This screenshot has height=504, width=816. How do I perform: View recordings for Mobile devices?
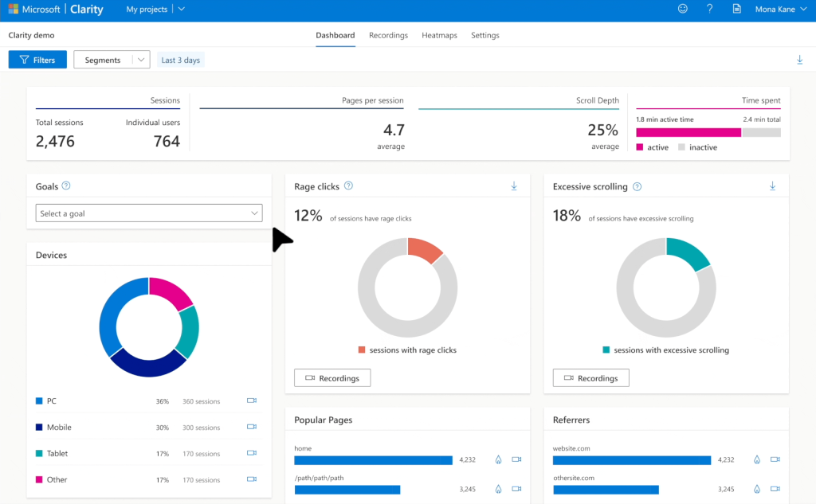coord(251,427)
